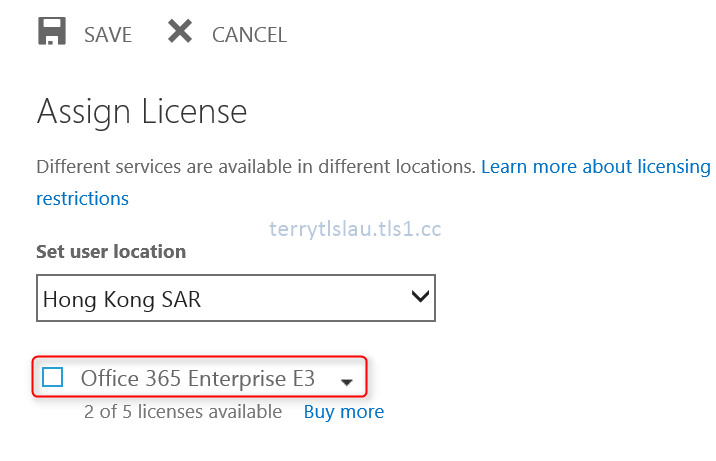Click the 'Office 365 Enterprise E3' label text
The width and height of the screenshot is (716, 461).
(198, 378)
